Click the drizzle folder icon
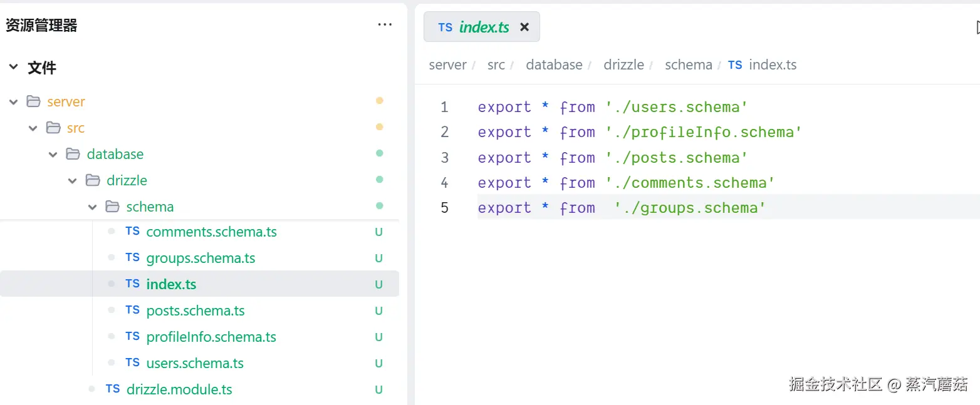 [93, 180]
